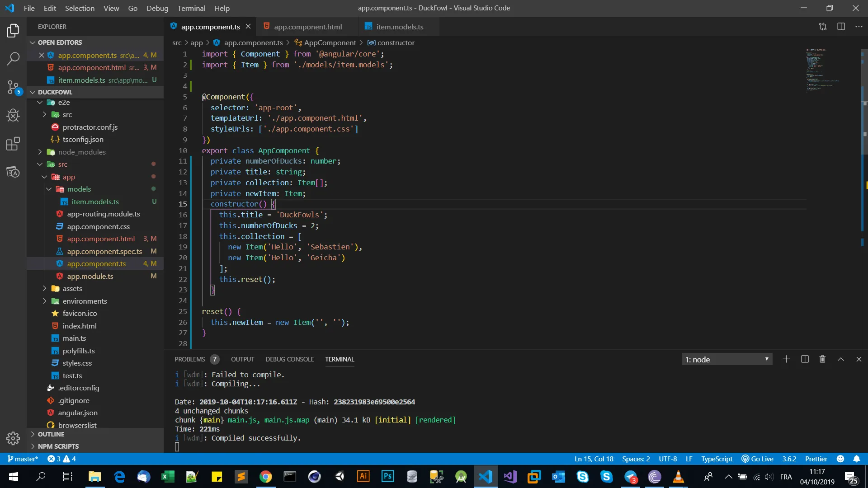Open the Search view in activity bar

(x=13, y=58)
